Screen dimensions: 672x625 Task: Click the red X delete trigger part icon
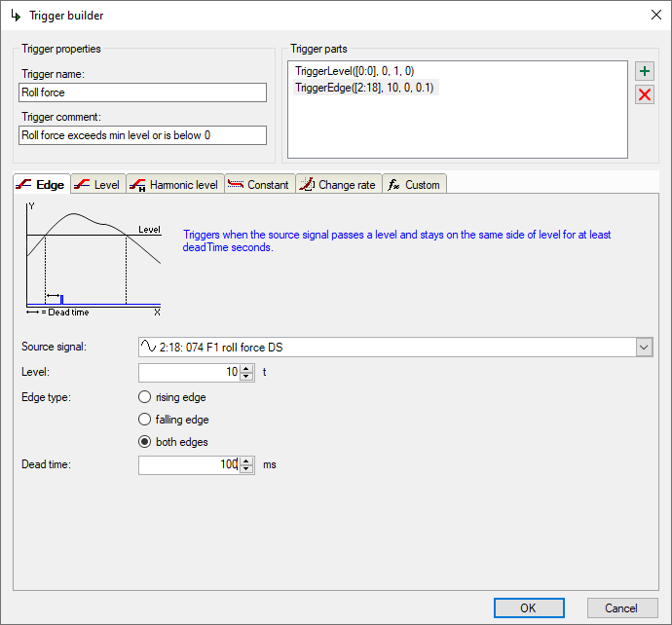pos(644,94)
